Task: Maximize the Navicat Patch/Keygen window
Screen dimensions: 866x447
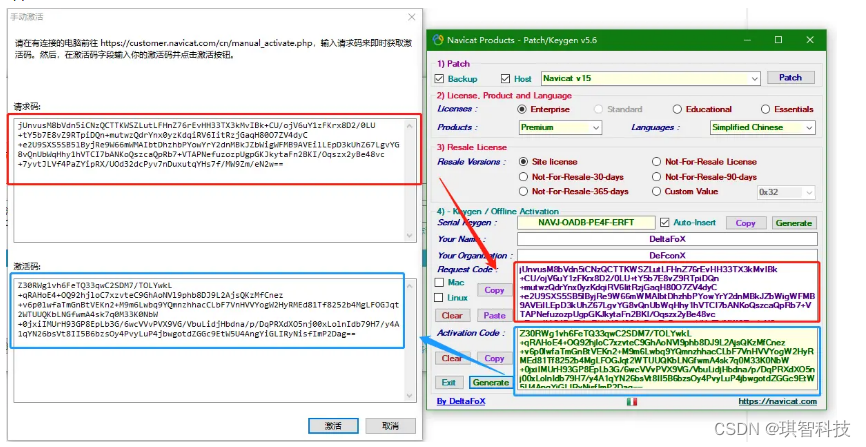Action: pos(778,40)
